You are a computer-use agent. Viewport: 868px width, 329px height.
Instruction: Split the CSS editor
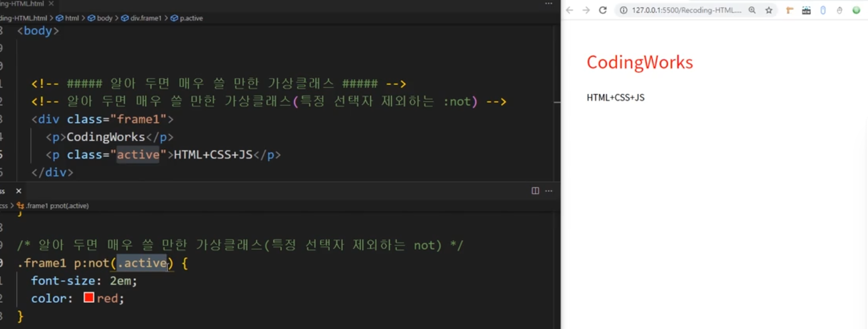535,191
